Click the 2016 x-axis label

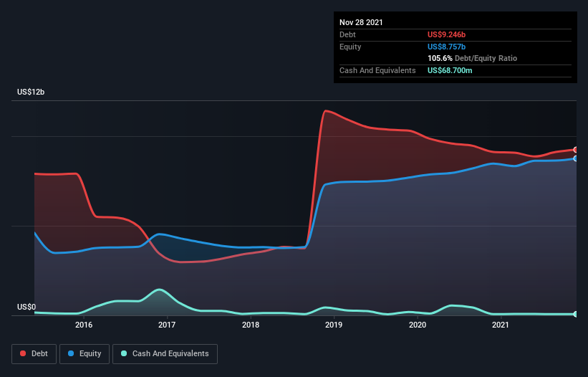point(84,325)
